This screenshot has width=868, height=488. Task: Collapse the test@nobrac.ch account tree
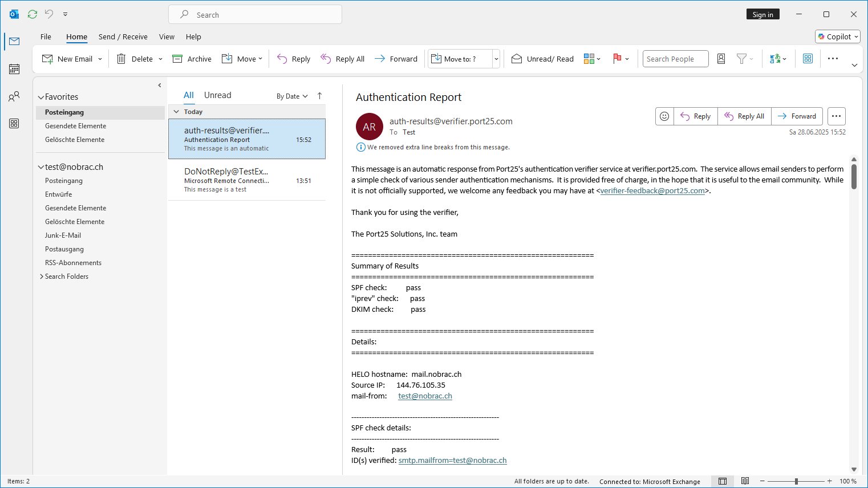tap(41, 167)
